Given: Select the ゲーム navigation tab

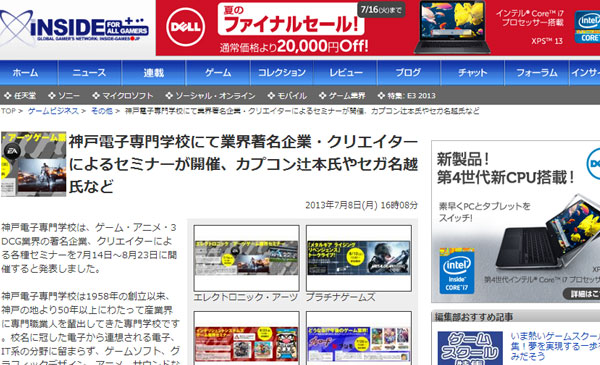Looking at the screenshot, I should 218,72.
